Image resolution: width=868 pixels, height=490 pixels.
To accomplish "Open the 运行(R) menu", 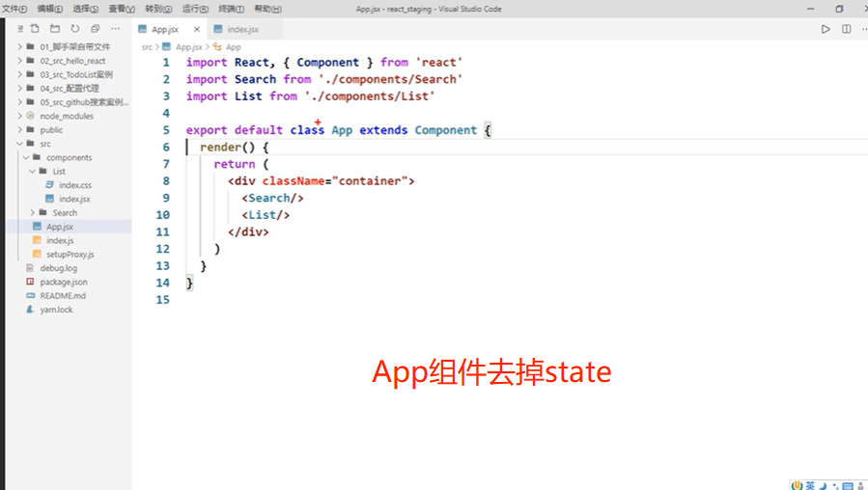I will [195, 9].
